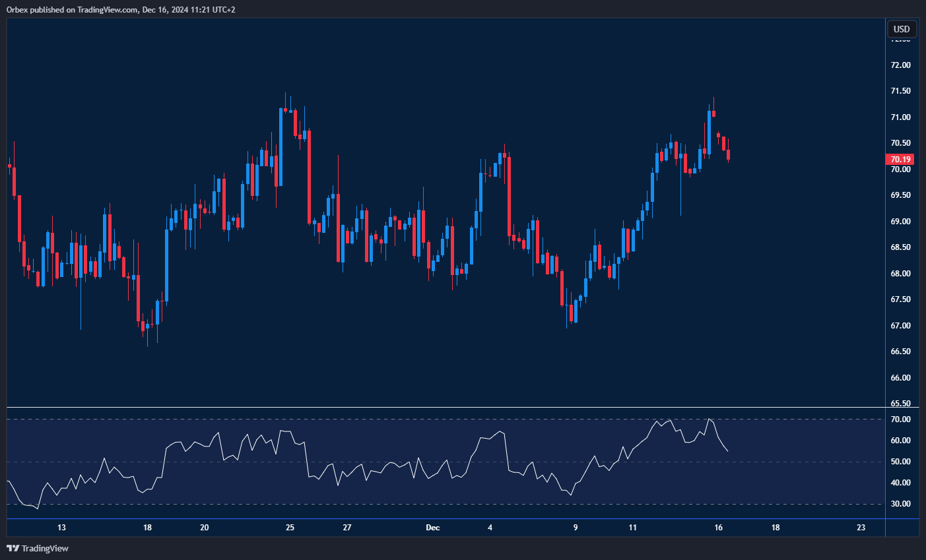Screen dimensions: 926x560
Task: Select the 50.00 RSI midline label
Action: pos(900,462)
